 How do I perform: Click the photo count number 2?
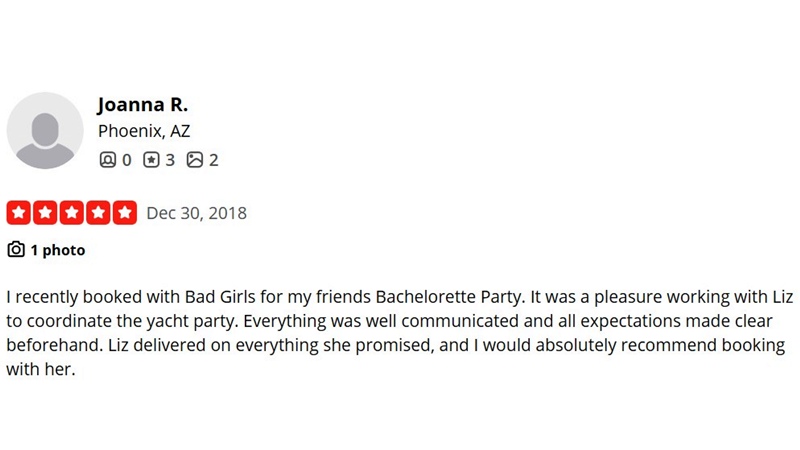213,159
